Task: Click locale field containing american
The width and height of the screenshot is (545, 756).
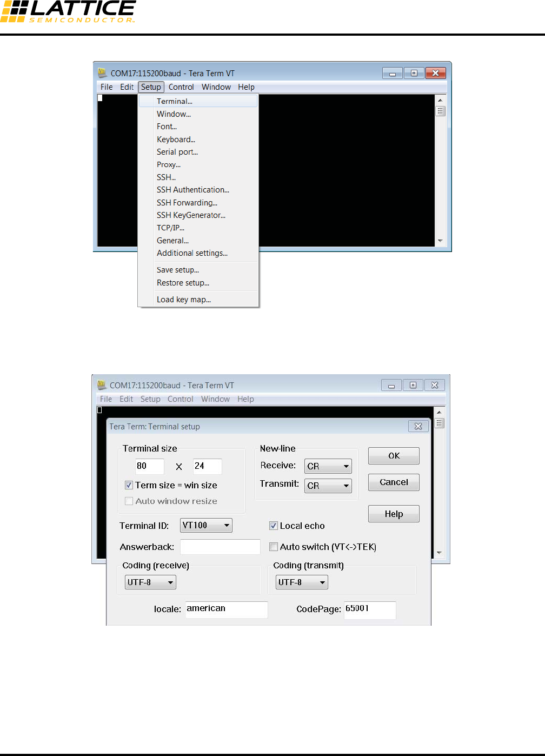Action: click(x=227, y=609)
